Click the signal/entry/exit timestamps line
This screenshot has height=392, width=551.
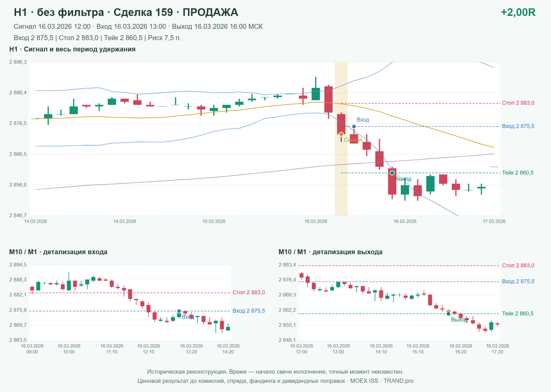coord(138,27)
